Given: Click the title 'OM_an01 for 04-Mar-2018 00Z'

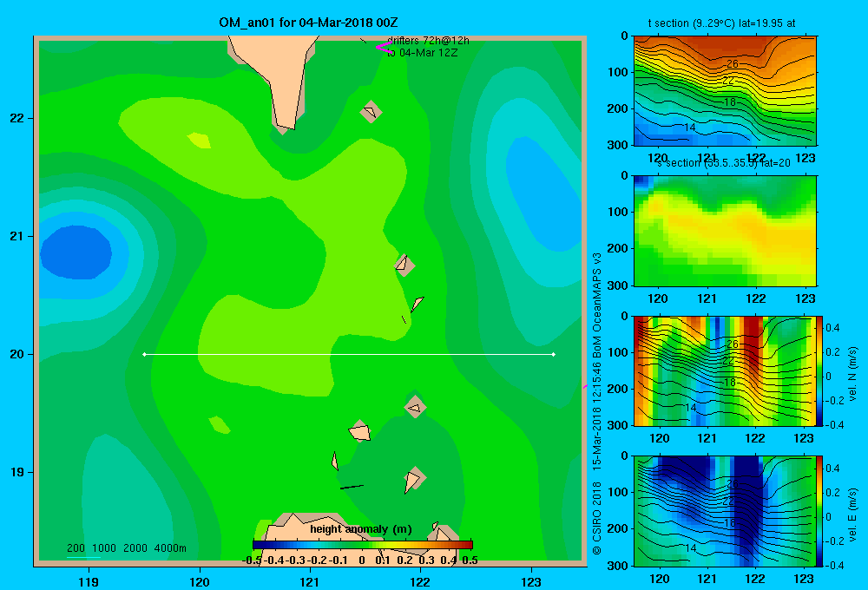Looking at the screenshot, I should click(308, 23).
